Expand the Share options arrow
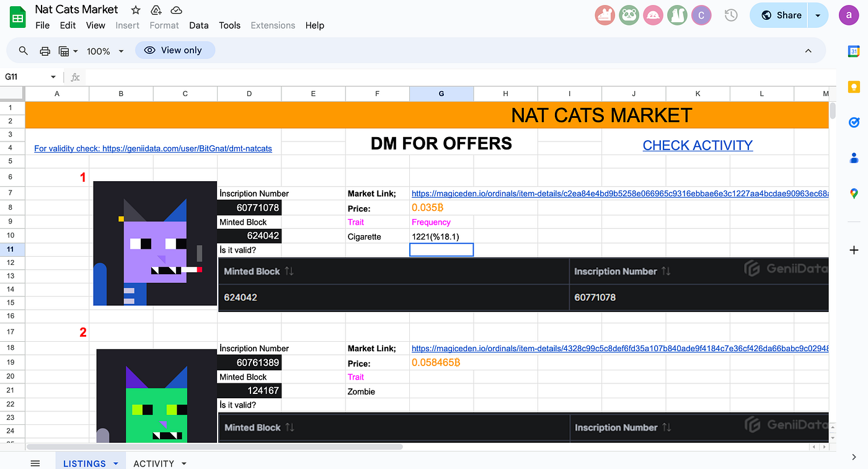Image resolution: width=868 pixels, height=469 pixels. [x=818, y=16]
